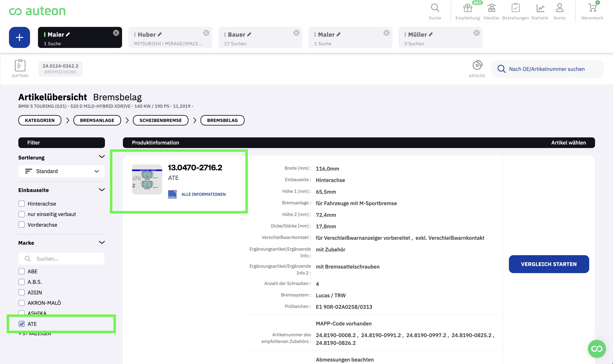This screenshot has width=613, height=364.
Task: Open the Standard sorting dropdown
Action: 62,171
